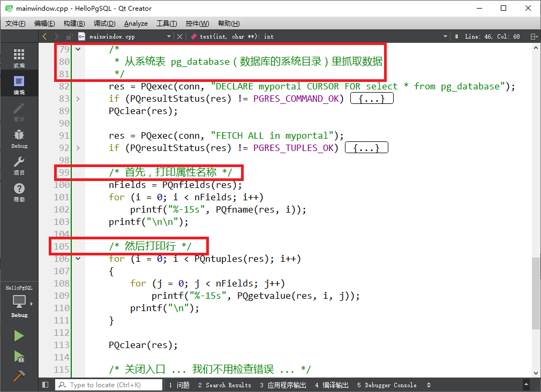Expand the collapsed {...} block on line 83
The height and width of the screenshot is (392, 541).
tap(372, 98)
